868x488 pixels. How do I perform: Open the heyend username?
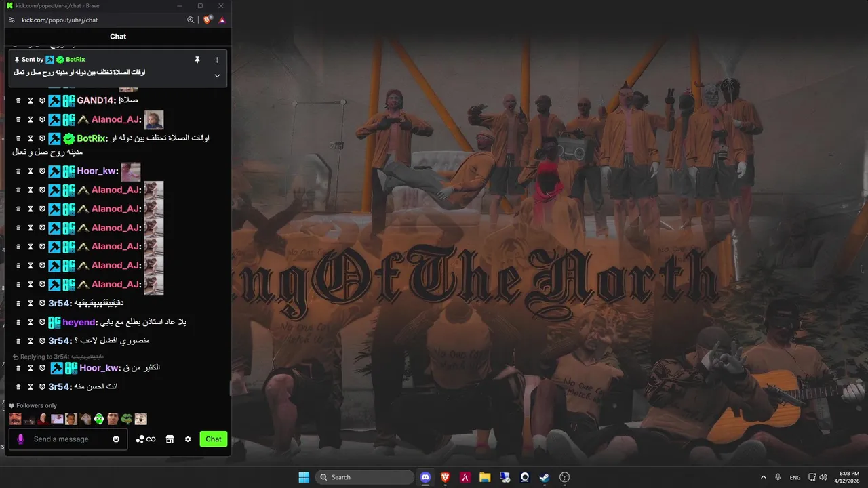coord(79,322)
